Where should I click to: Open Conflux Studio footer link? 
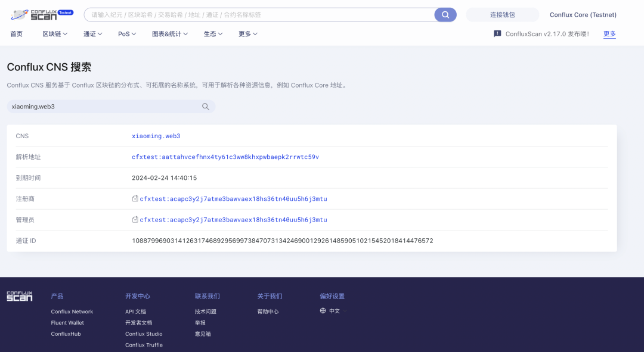coord(144,334)
